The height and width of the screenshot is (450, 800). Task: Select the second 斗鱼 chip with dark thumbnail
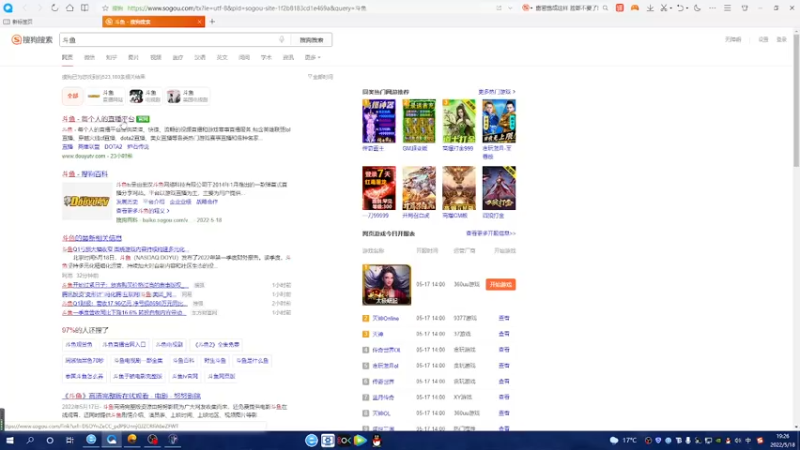tap(145, 96)
